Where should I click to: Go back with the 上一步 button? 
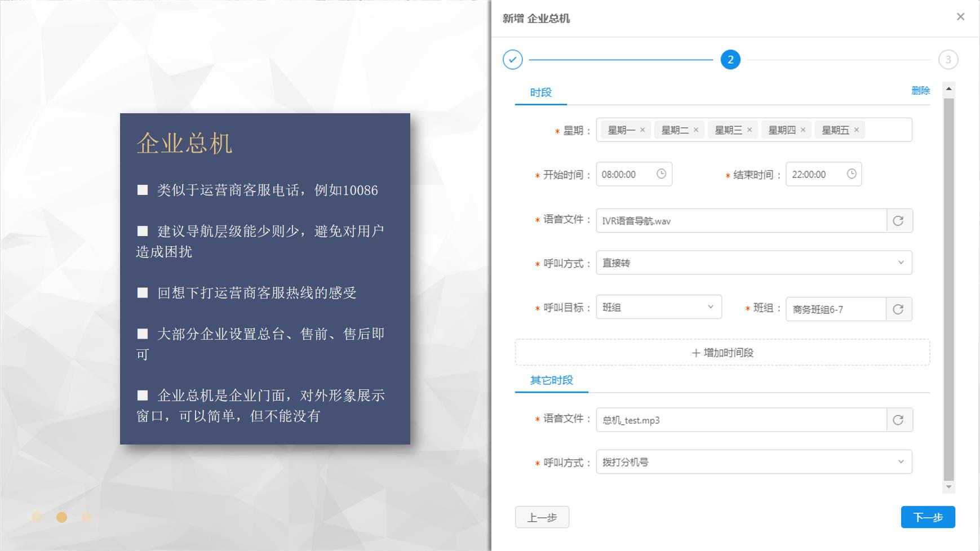pyautogui.click(x=542, y=517)
